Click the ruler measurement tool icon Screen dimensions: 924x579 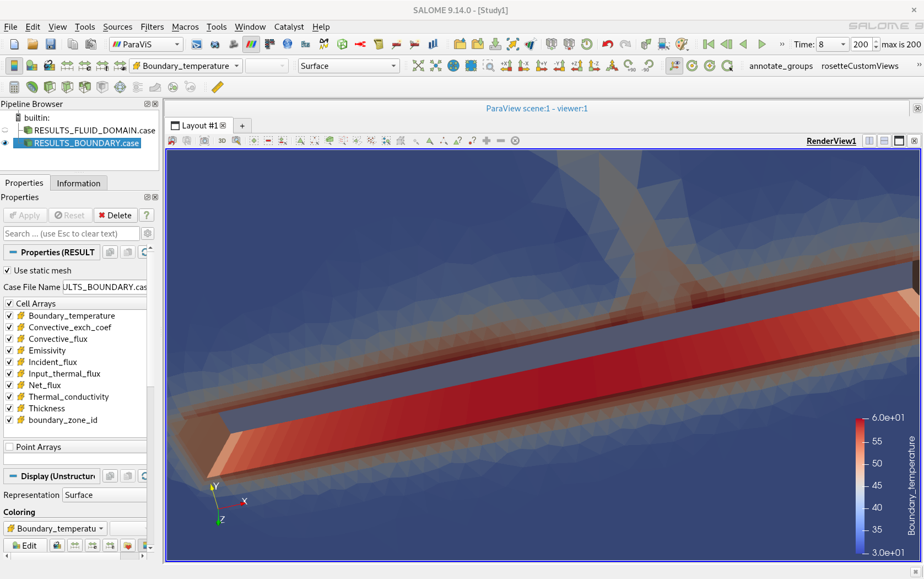218,87
